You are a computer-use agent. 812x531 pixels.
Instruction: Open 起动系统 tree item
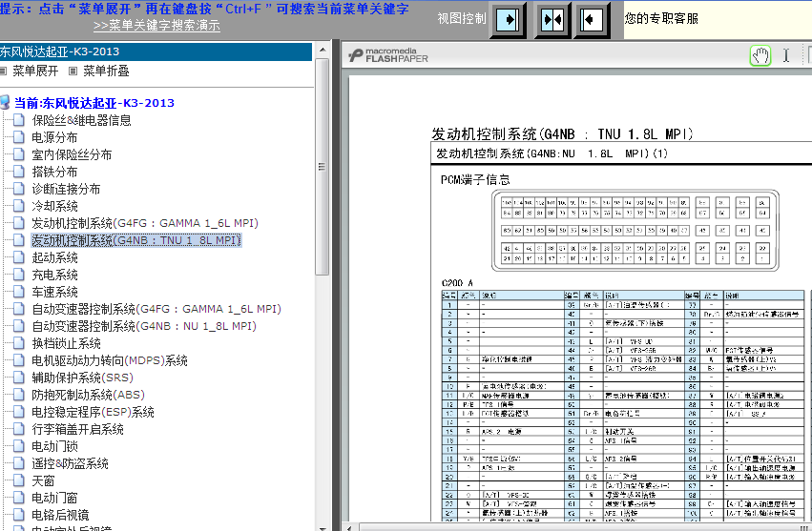point(54,257)
